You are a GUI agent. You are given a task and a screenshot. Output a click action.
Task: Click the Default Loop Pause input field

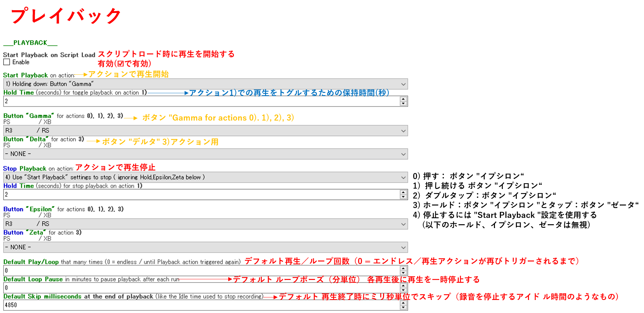pos(200,288)
